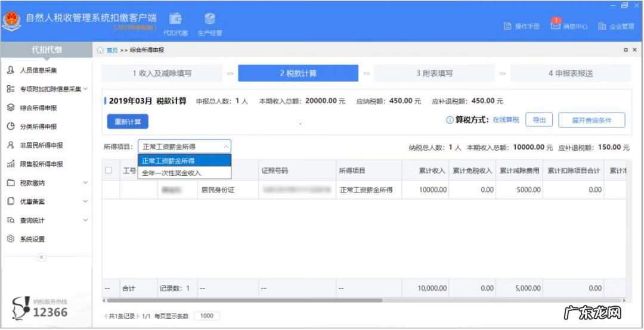Viewport: 644px width, 330px height.
Task: Click the 人员信息采集 sidebar icon
Action: [x=11, y=70]
